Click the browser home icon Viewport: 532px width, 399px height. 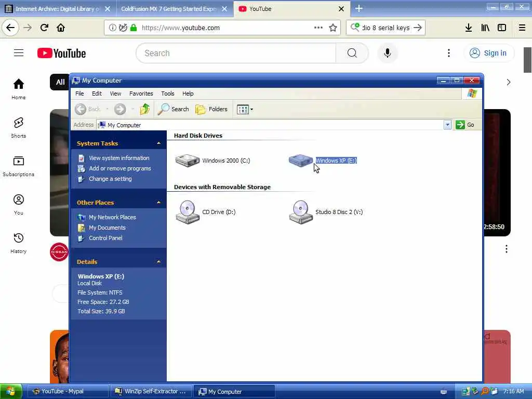coord(61,28)
